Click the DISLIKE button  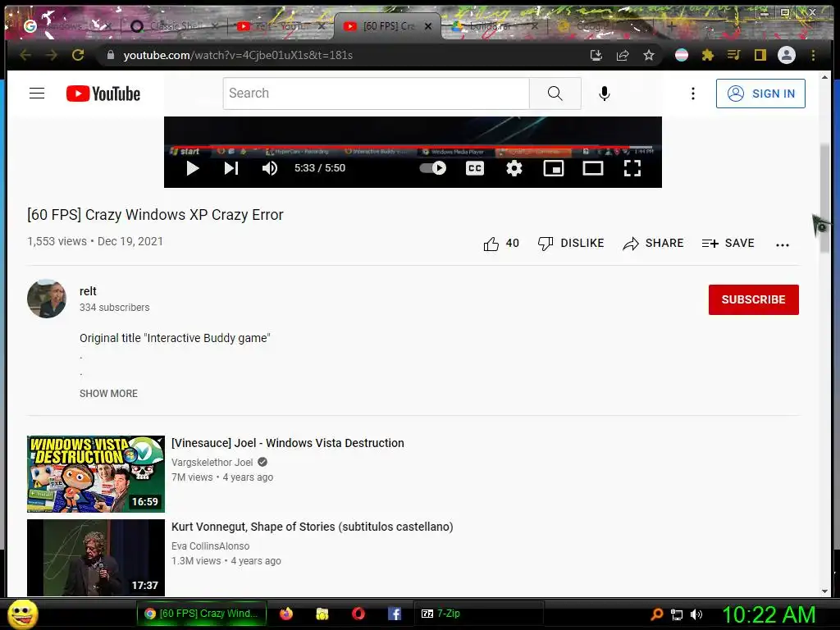pyautogui.click(x=571, y=243)
